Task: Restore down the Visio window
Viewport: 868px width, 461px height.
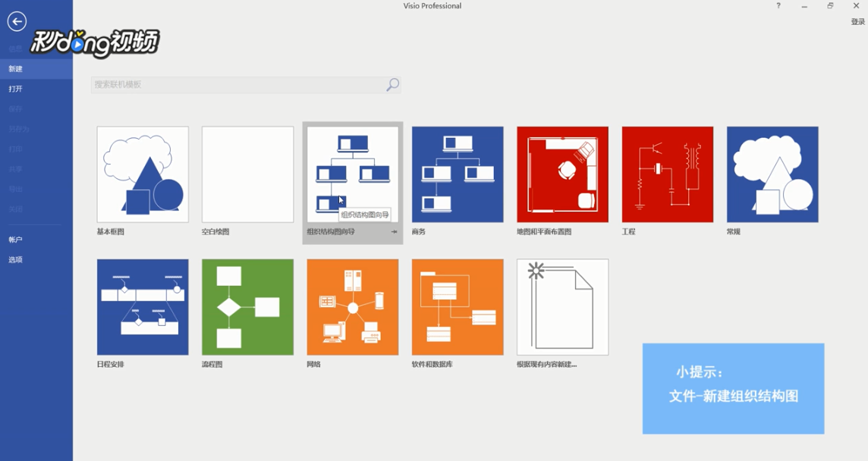Action: click(x=830, y=5)
